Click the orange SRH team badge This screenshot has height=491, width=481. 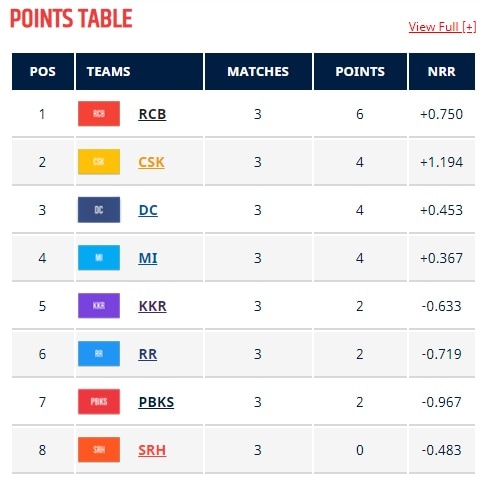click(99, 450)
